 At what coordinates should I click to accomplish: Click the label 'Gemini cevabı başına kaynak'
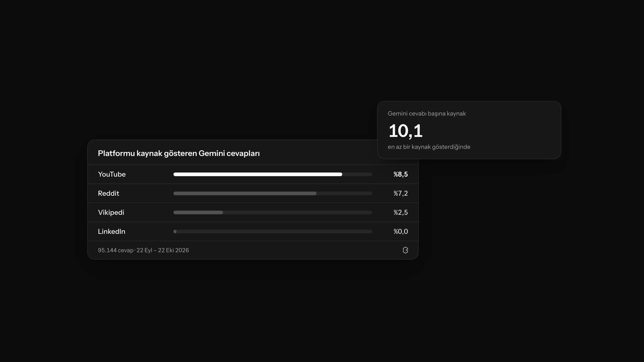point(427,114)
